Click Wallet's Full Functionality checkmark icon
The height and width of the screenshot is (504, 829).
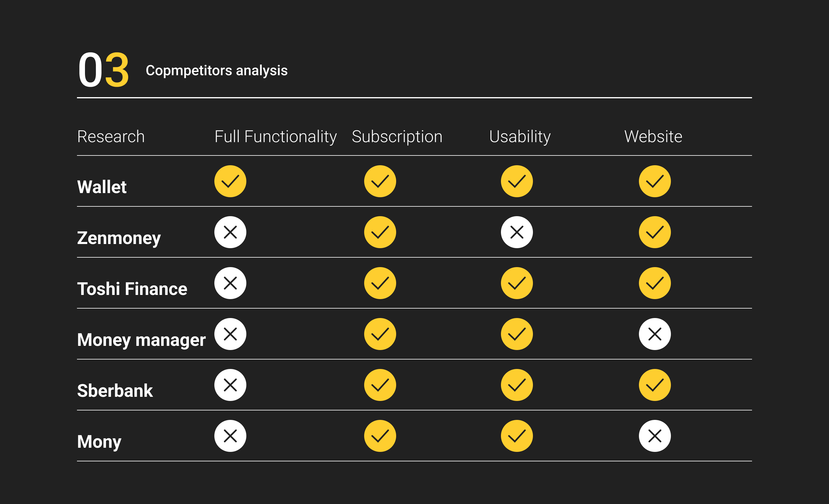point(230,181)
